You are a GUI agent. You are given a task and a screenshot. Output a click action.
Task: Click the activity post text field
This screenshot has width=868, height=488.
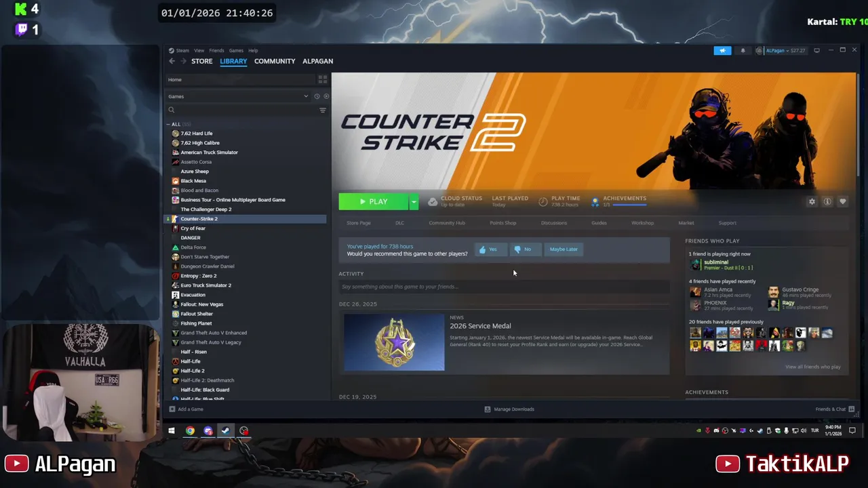(504, 287)
